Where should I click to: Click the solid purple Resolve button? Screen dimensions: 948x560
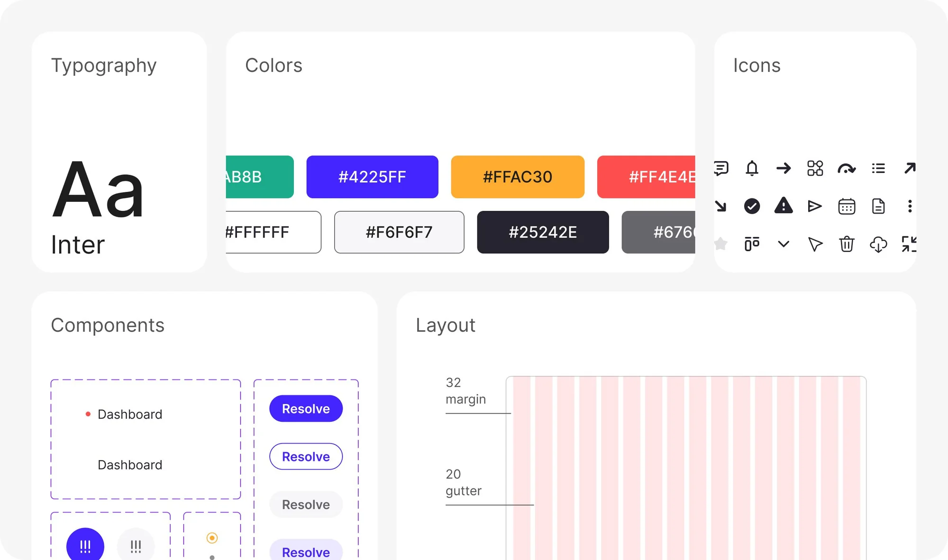pos(306,408)
